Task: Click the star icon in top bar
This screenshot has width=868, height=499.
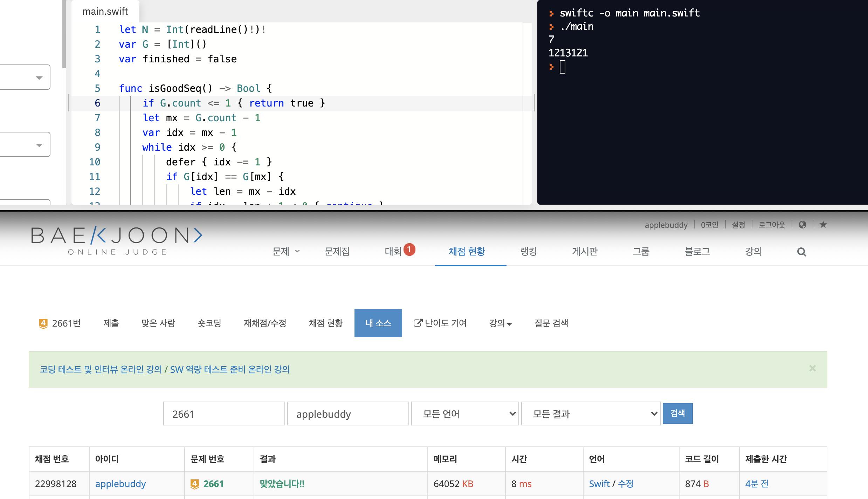Action: click(823, 225)
